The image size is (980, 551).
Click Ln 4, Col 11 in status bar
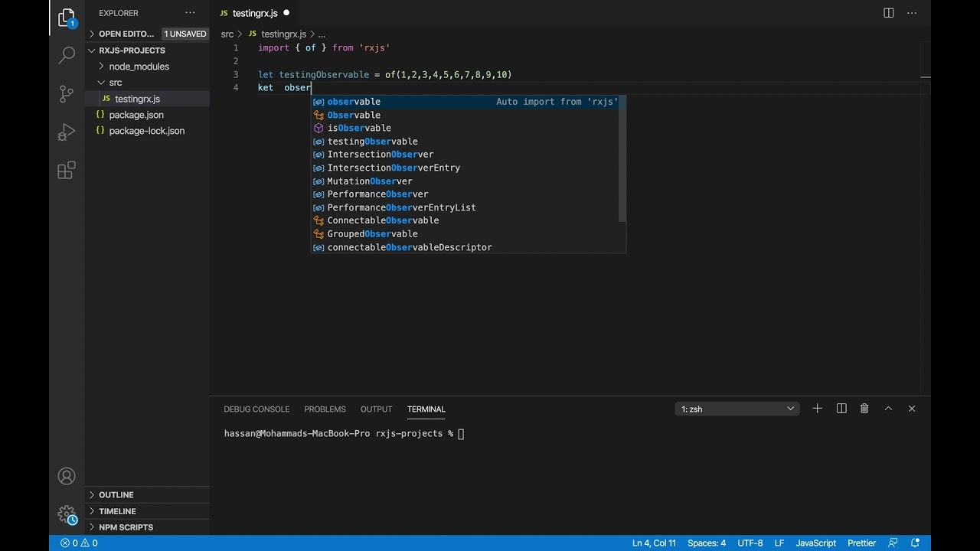tap(654, 543)
